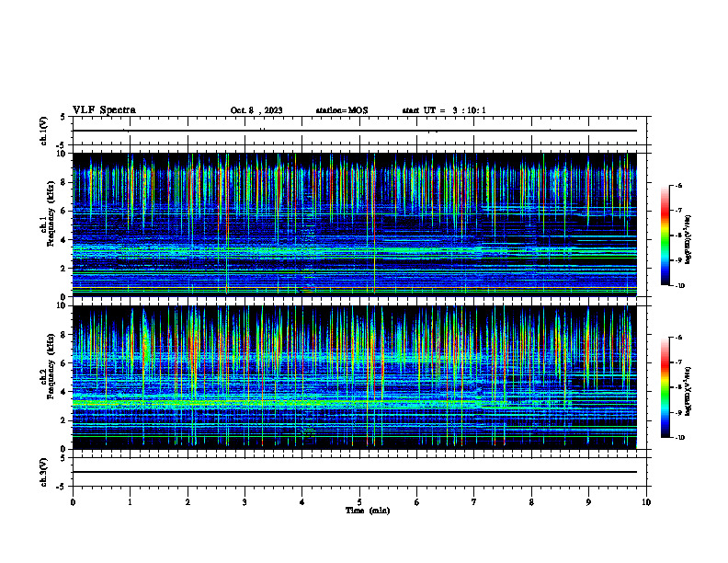Click the "8" kHz tick on ch.1 frequency axis
The width and height of the screenshot is (728, 563).
pyautogui.click(x=63, y=182)
